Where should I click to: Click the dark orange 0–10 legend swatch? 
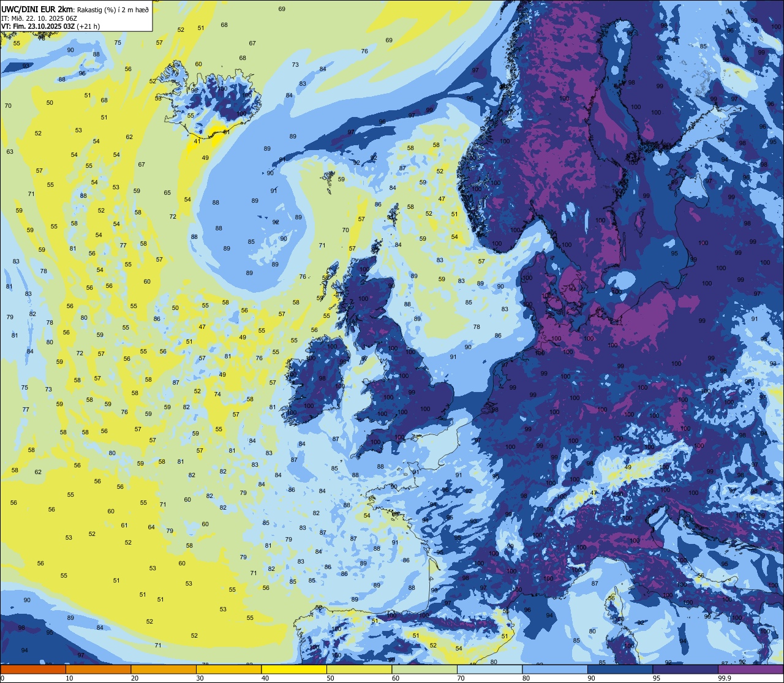pyautogui.click(x=33, y=670)
